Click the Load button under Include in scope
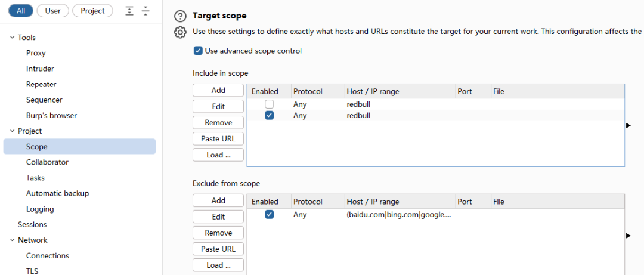This screenshot has width=644, height=275. pyautogui.click(x=218, y=155)
